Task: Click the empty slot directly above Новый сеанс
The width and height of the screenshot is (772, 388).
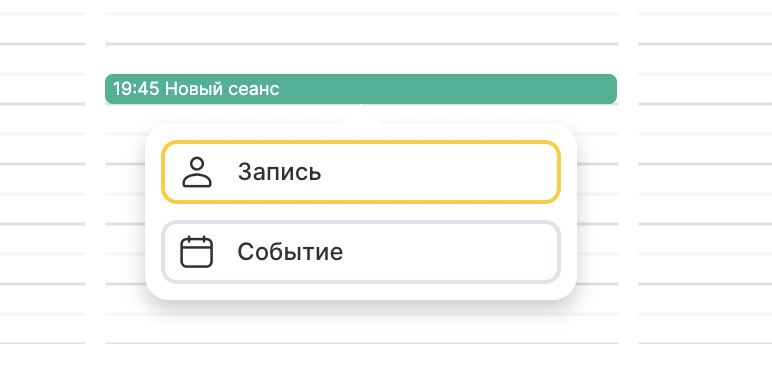Action: pyautogui.click(x=362, y=59)
